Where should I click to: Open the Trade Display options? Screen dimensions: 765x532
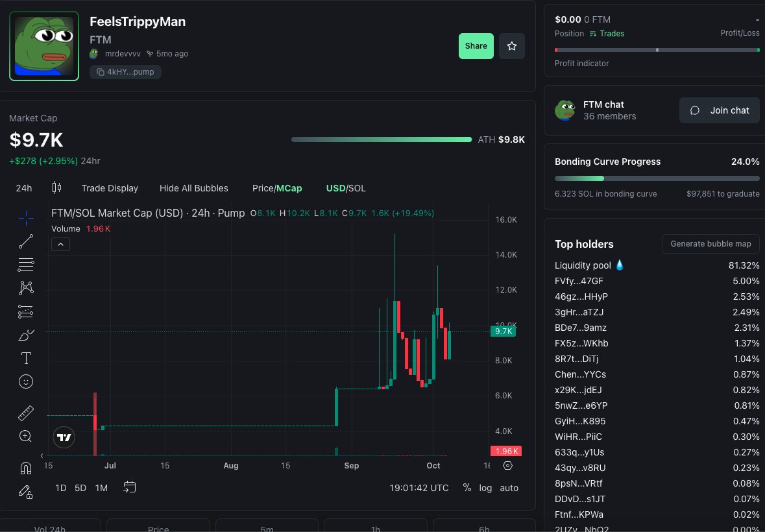(110, 188)
